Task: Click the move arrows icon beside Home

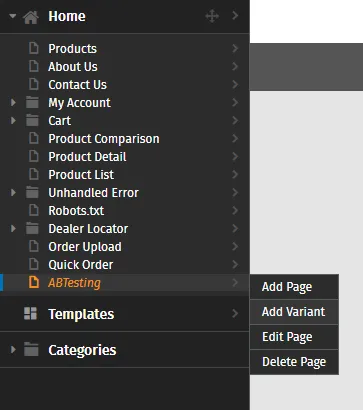Action: tap(212, 16)
